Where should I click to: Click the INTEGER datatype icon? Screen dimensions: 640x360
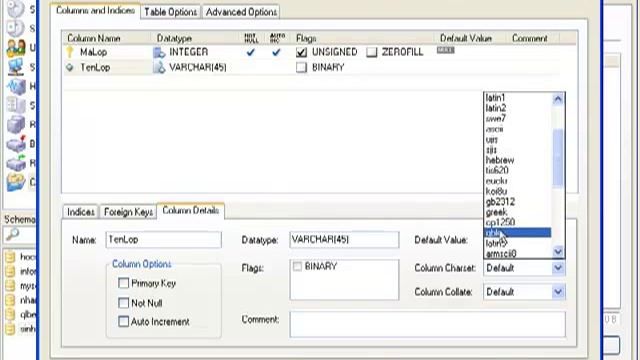point(159,52)
